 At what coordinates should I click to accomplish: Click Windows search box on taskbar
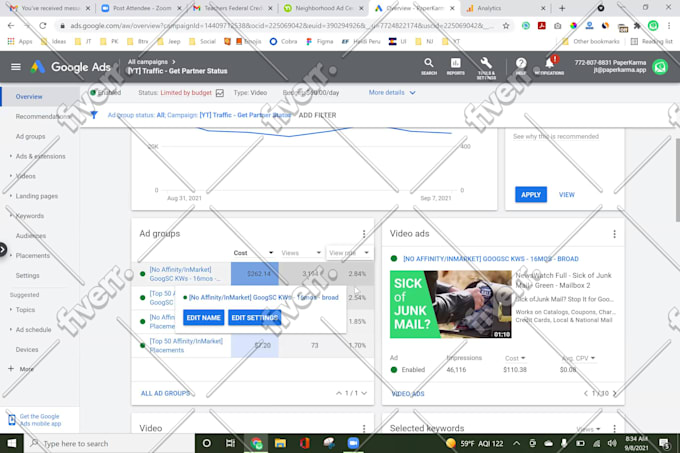110,443
